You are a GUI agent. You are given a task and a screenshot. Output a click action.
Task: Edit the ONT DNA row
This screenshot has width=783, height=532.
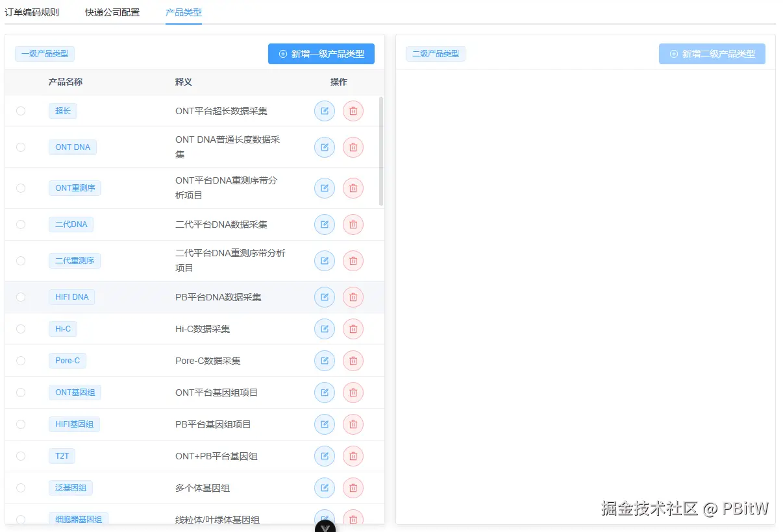(x=325, y=147)
